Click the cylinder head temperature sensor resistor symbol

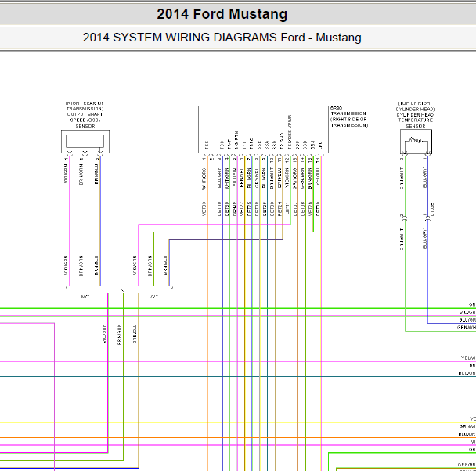(x=416, y=140)
